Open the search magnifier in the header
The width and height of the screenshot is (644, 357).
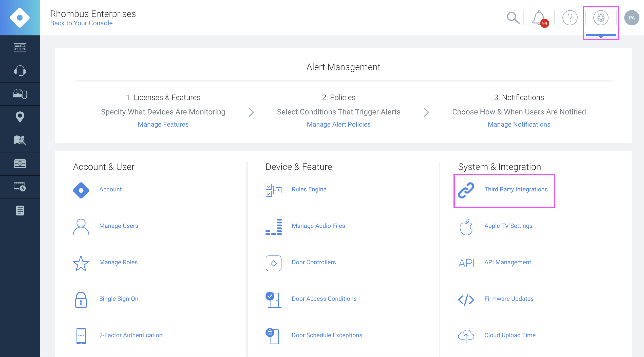tap(513, 18)
